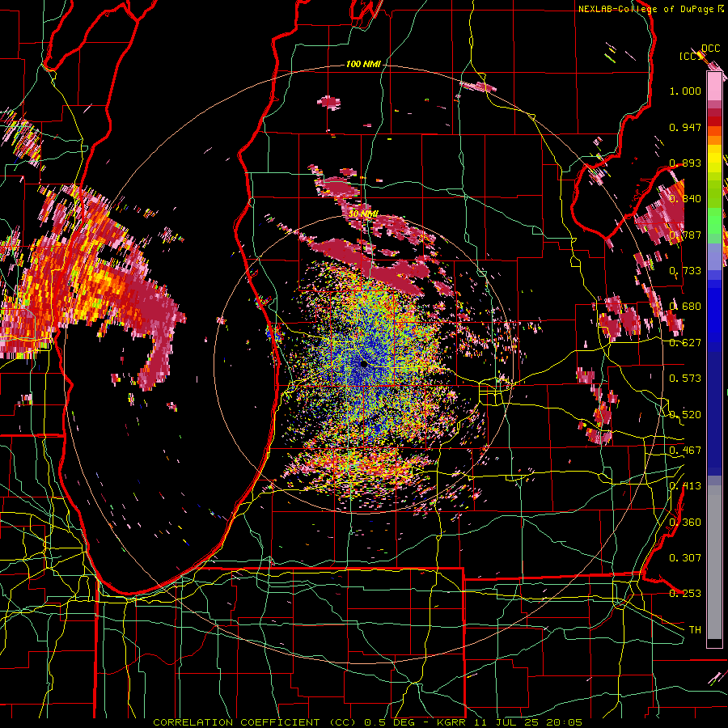The image size is (728, 728).
Task: Select the 0.680 color scale value
Action: (685, 307)
